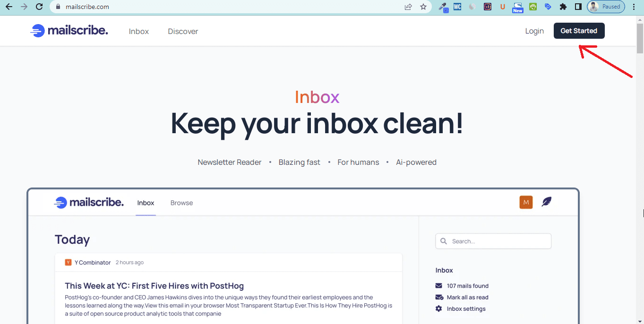The height and width of the screenshot is (324, 644).
Task: Open the dark purple square extension icon
Action: click(488, 7)
